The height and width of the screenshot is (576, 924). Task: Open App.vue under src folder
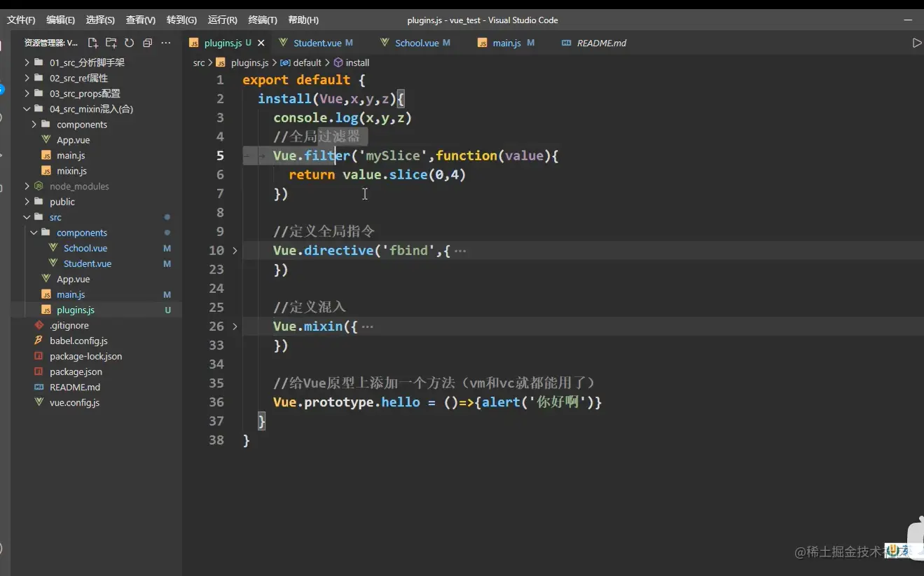click(73, 279)
